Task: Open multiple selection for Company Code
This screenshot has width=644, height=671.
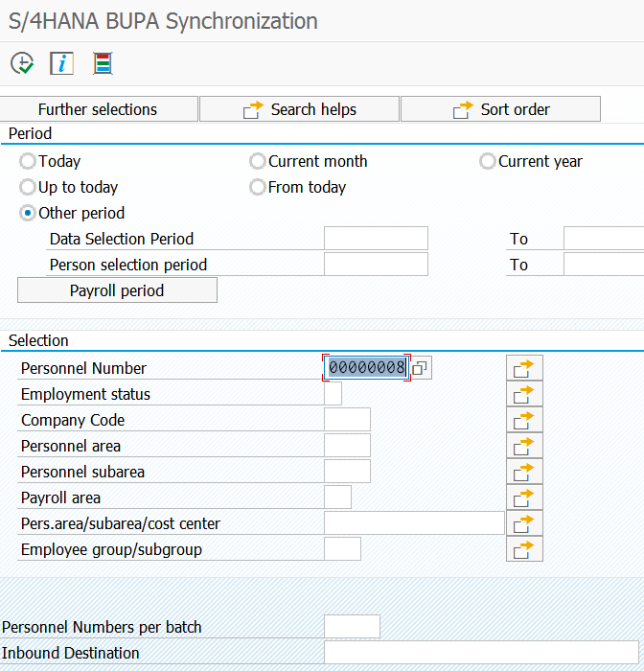Action: [524, 420]
